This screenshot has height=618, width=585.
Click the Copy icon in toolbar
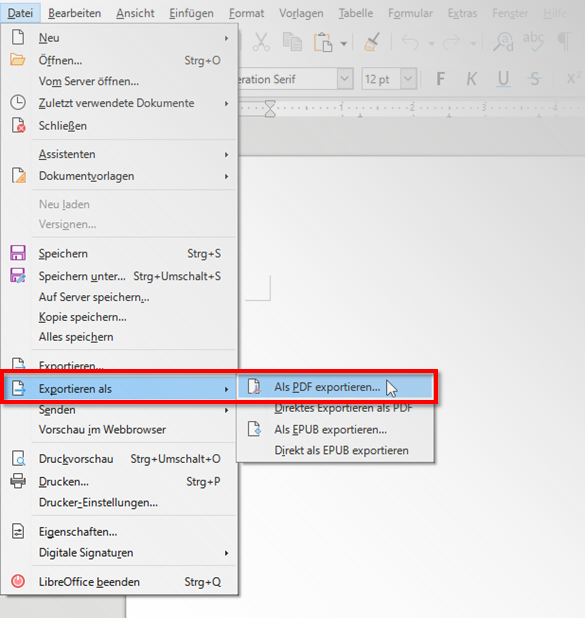[292, 42]
